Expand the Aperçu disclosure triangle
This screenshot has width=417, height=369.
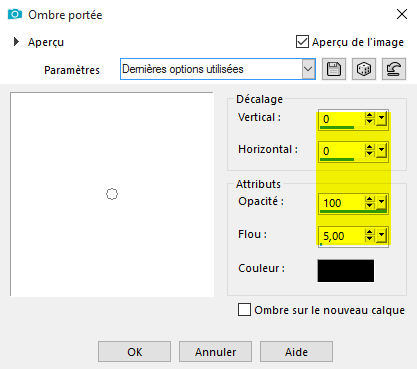pyautogui.click(x=16, y=42)
